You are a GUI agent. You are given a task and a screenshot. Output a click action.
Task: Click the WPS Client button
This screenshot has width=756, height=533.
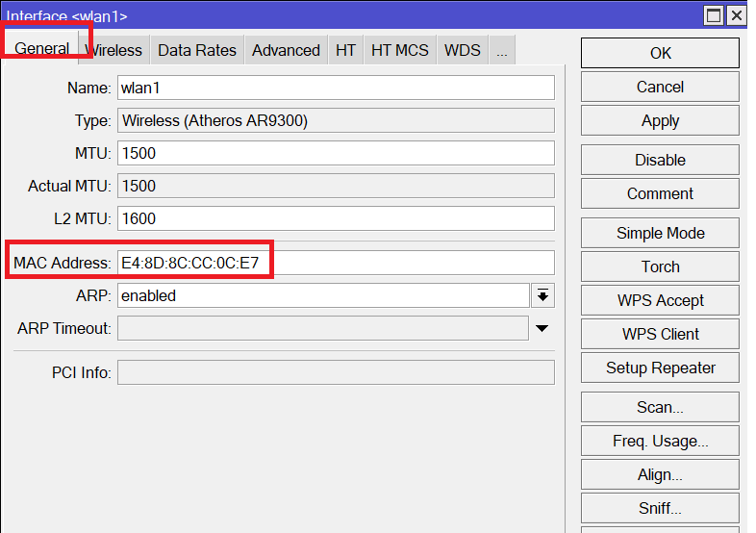(x=660, y=334)
